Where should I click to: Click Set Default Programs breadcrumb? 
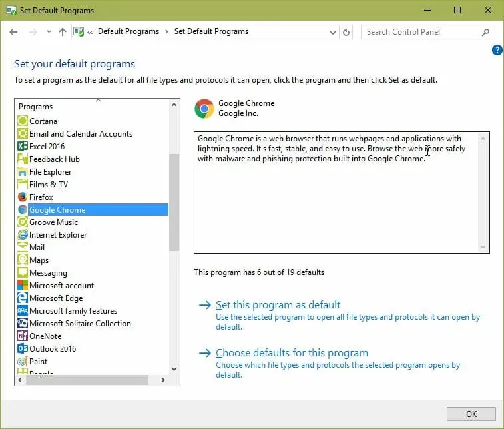pos(211,31)
